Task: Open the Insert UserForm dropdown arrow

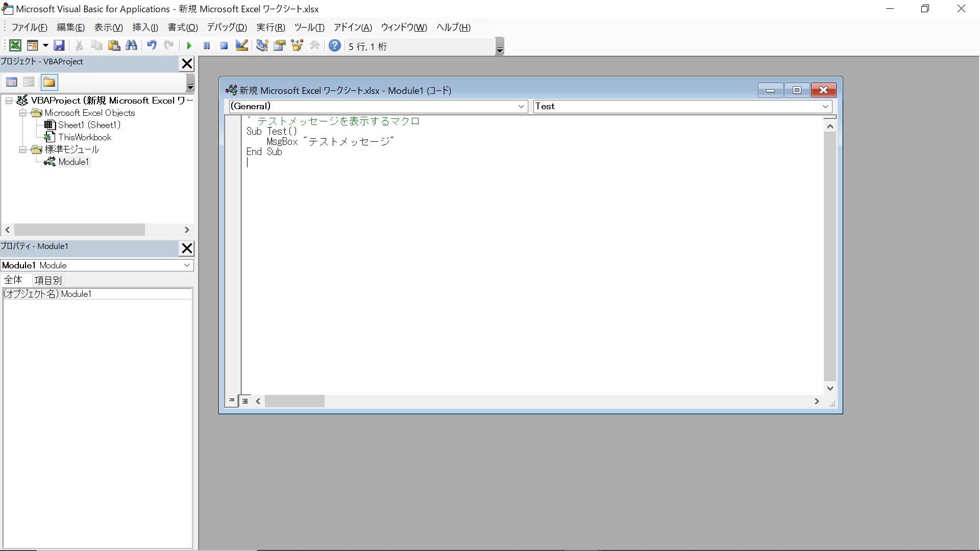Action: [x=45, y=45]
